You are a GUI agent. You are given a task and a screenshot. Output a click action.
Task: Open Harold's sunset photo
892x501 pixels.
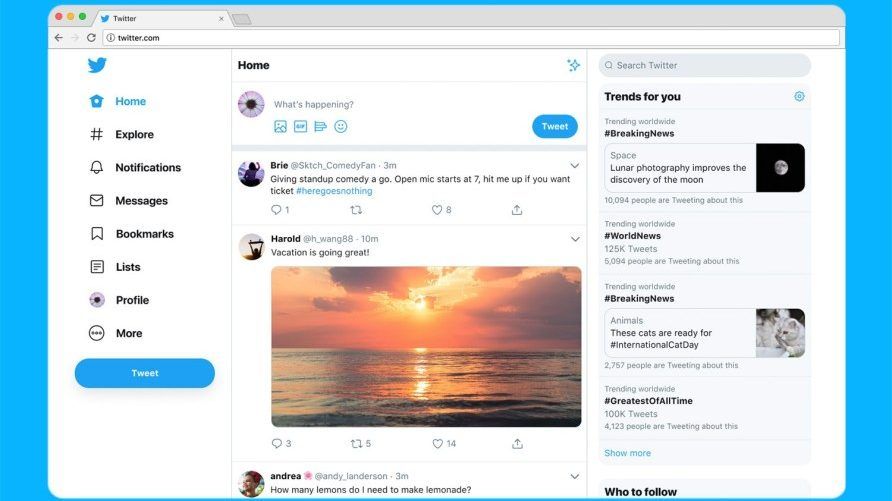pyautogui.click(x=426, y=346)
